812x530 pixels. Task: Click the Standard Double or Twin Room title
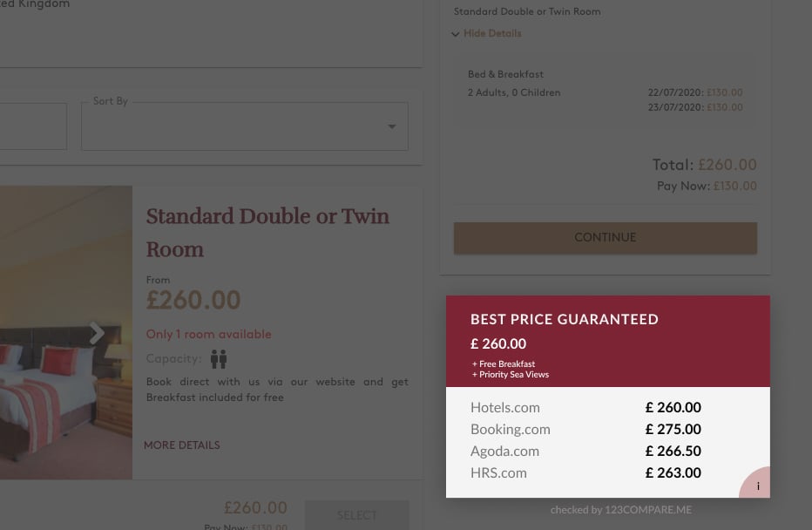coord(267,232)
